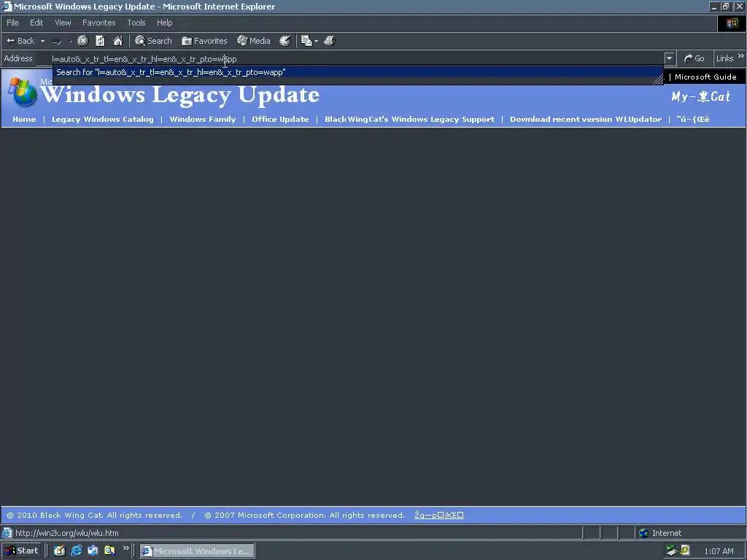Open the Favorites menu
This screenshot has height=560, width=747.
pos(98,23)
